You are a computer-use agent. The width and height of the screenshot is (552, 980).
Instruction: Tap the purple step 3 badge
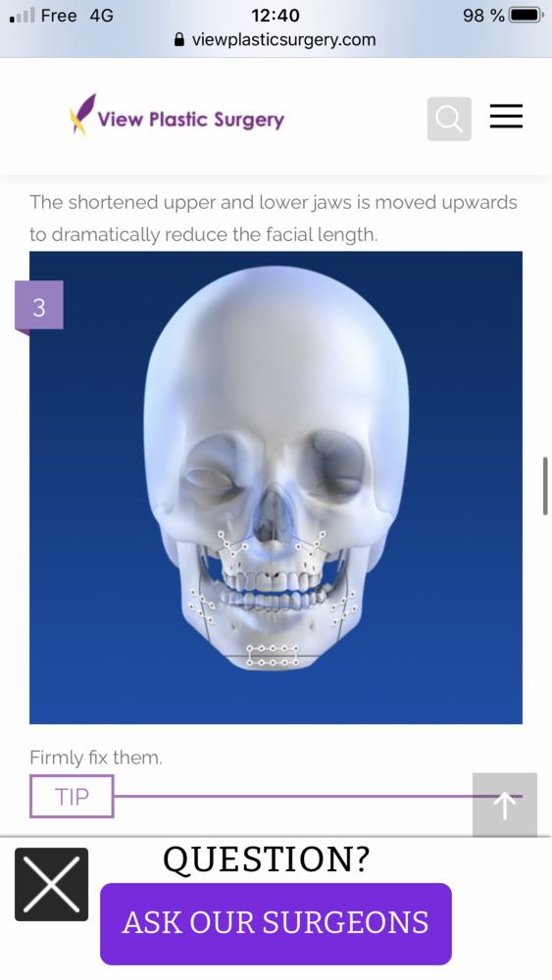[39, 306]
